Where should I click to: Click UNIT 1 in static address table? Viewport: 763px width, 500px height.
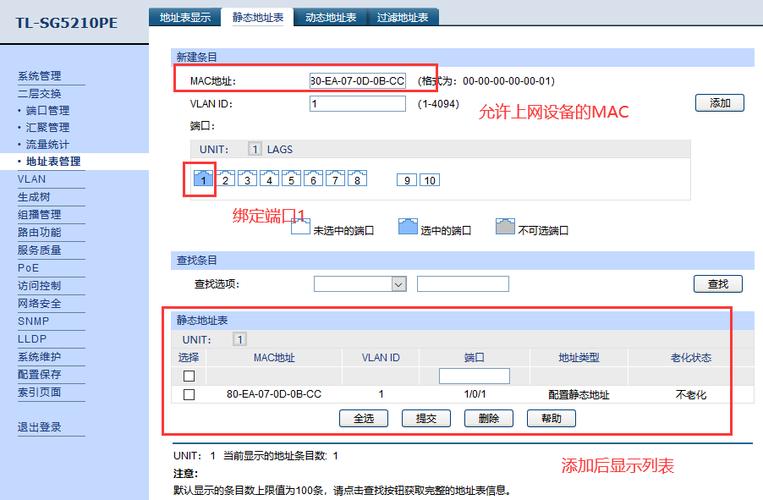tap(239, 339)
